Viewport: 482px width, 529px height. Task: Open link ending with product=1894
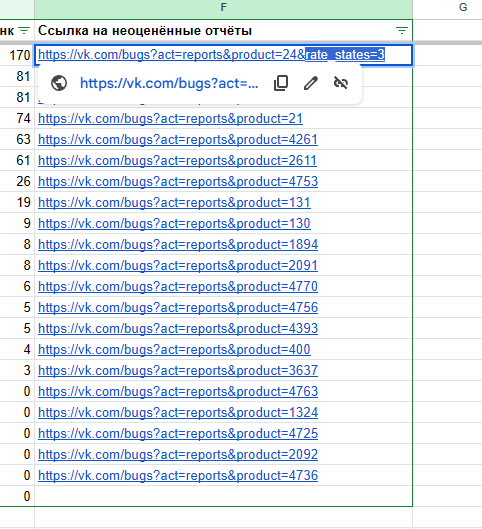click(x=178, y=244)
